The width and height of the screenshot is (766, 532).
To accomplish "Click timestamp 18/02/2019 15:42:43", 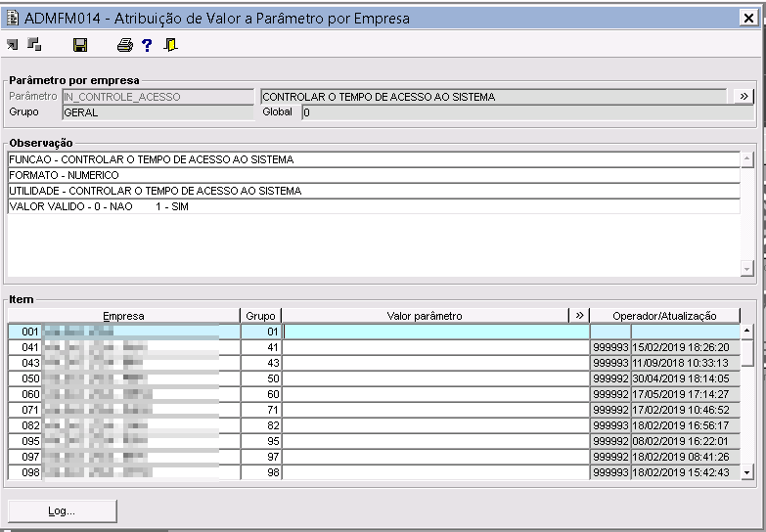I will (686, 472).
